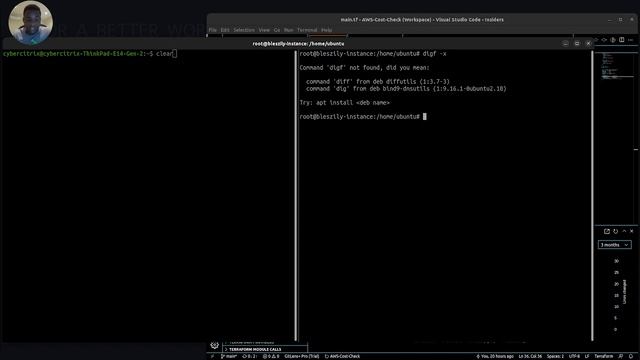Screen dimensions: 640x360
Task: Click the sync changes status indicator
Action: [x=250, y=356]
